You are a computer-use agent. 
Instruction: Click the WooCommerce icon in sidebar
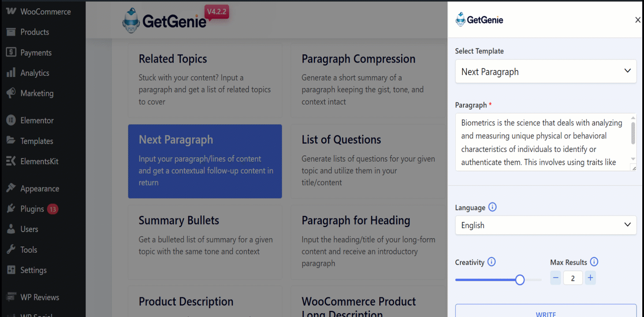pyautogui.click(x=12, y=11)
